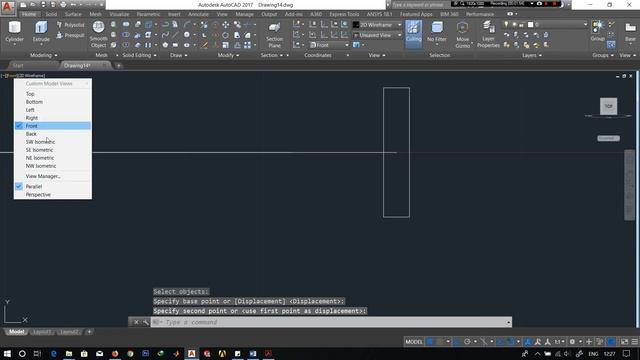
Task: Expand the Solid Editing panel
Action: coord(139,55)
